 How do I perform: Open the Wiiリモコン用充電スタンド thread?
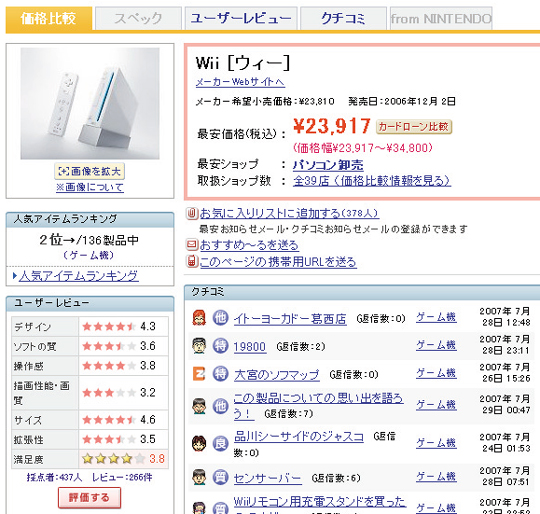(x=319, y=502)
